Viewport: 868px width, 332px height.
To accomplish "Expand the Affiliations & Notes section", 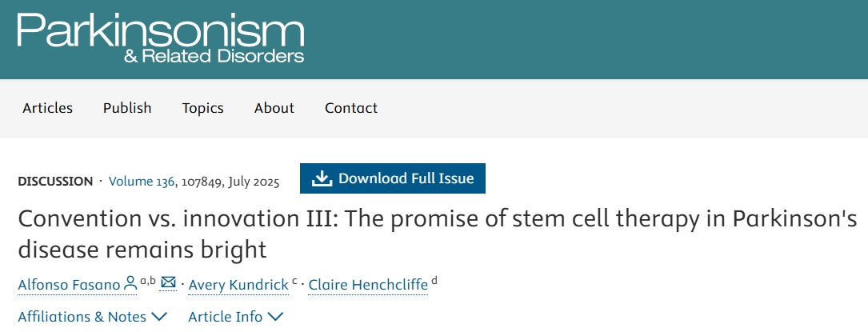I will pos(92,317).
